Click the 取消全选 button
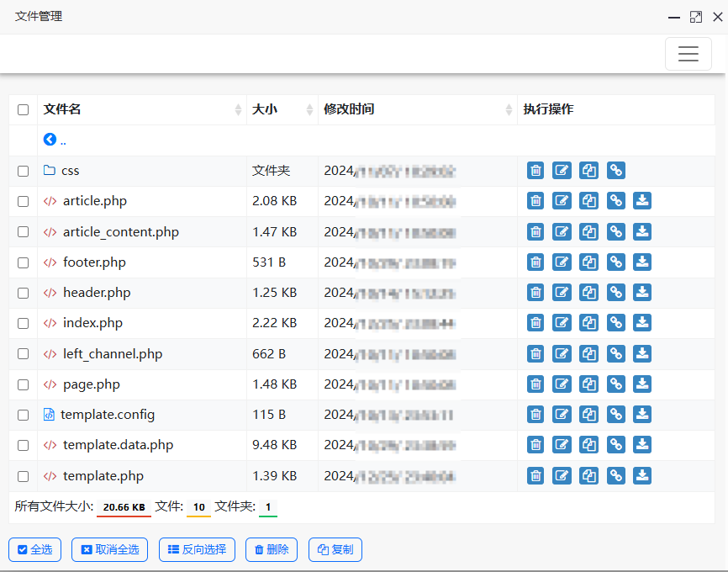Image resolution: width=728 pixels, height=572 pixels. pos(109,550)
